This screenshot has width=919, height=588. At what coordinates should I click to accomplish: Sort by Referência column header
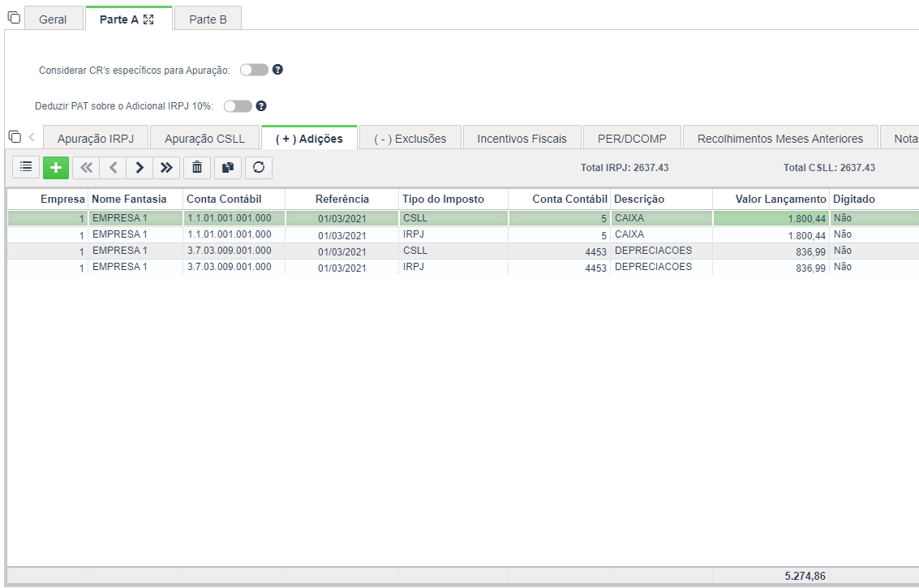click(341, 199)
